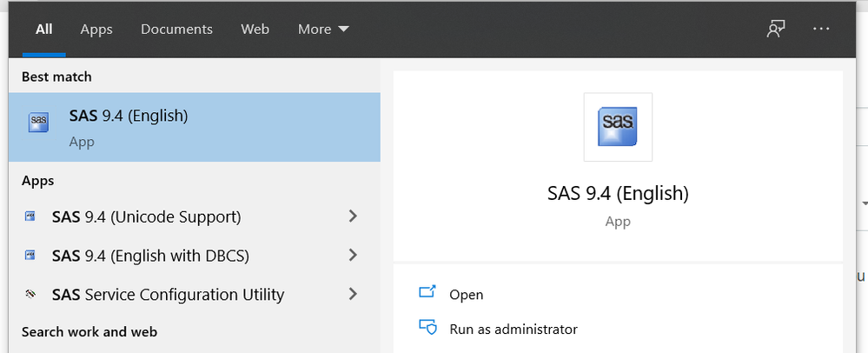Open the More filter dropdown
The width and height of the screenshot is (868, 353).
pos(323,29)
